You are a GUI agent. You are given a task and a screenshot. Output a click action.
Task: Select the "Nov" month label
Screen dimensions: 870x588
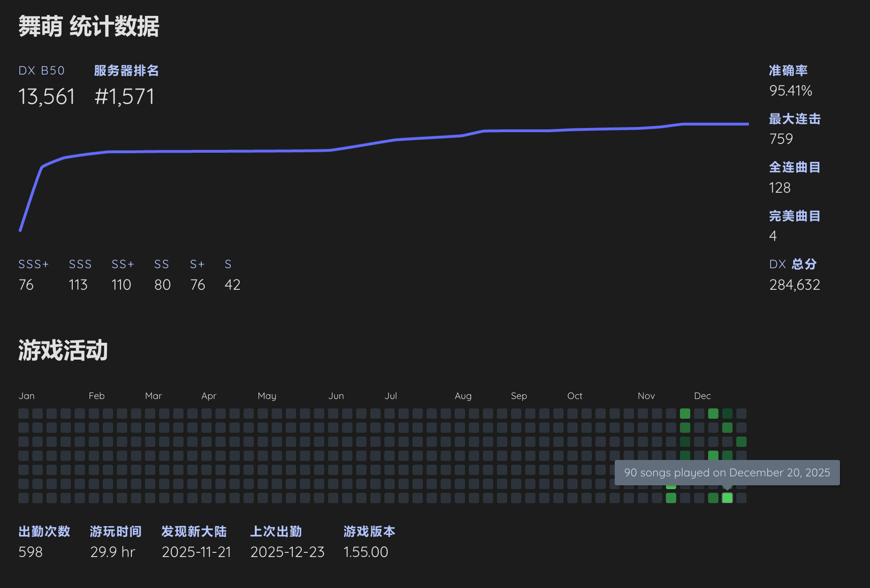(646, 396)
